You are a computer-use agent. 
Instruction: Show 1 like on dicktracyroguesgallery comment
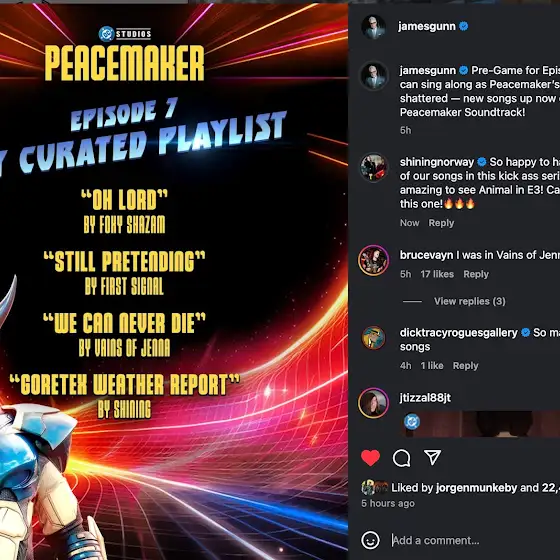pos(432,365)
